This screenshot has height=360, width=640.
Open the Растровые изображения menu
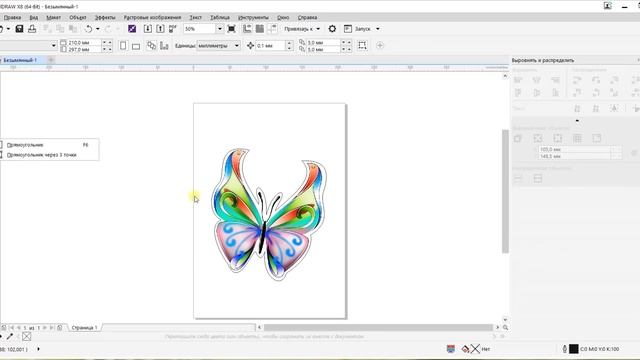[x=152, y=18]
